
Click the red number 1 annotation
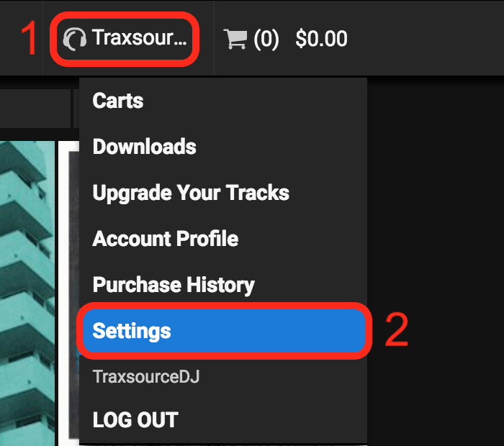click(28, 38)
